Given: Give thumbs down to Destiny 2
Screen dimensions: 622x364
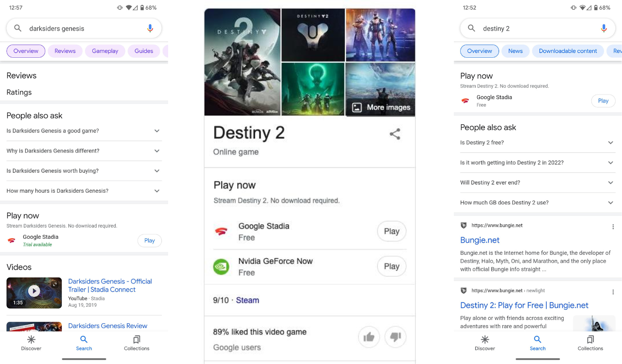Looking at the screenshot, I should coord(395,337).
